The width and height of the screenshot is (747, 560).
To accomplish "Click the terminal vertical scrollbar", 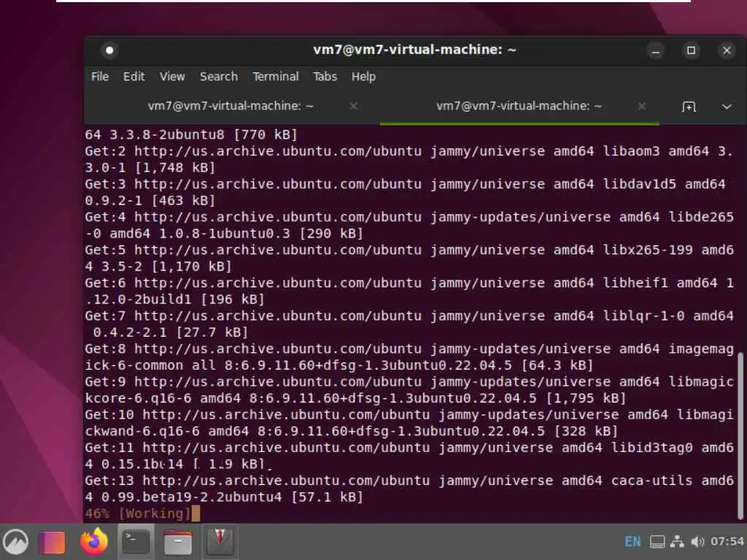I will 740,436.
